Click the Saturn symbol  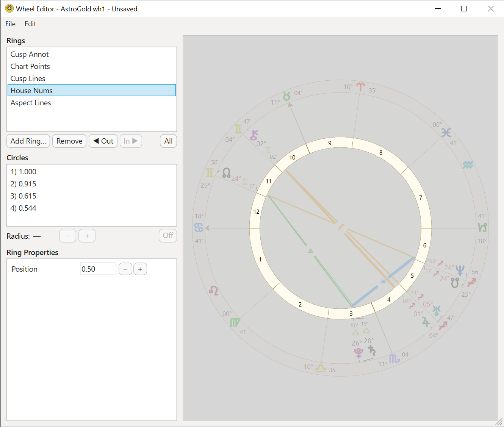pos(372,350)
